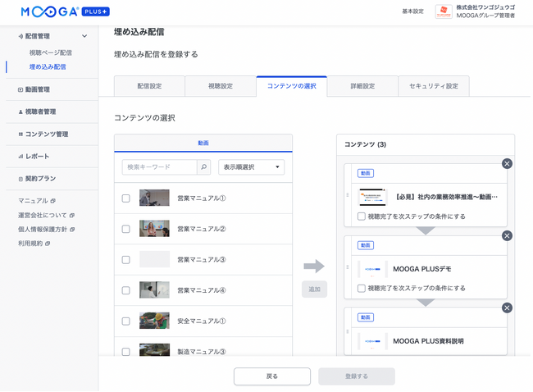Image resolution: width=533 pixels, height=392 pixels.
Task: Open the 表示順選択 dropdown
Action: coord(251,167)
